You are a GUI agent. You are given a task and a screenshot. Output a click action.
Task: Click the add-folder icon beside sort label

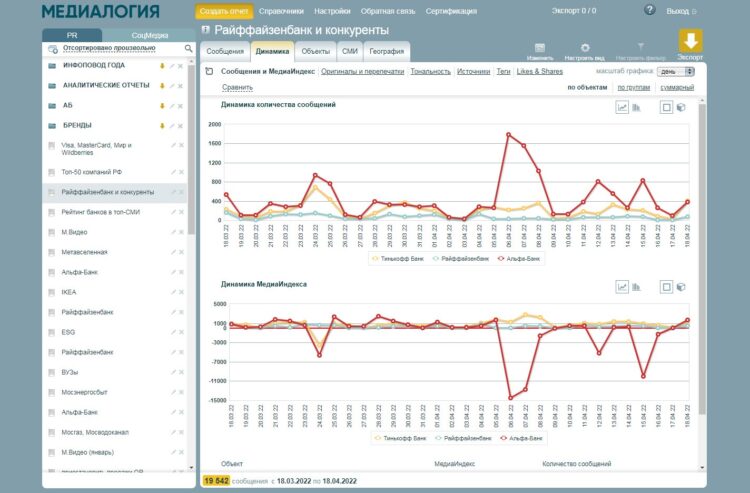point(53,49)
